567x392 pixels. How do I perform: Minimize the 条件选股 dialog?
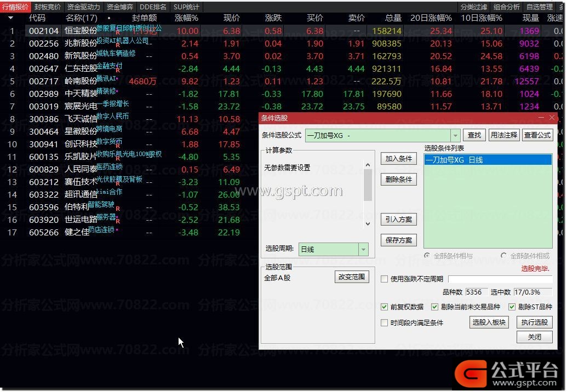point(541,118)
